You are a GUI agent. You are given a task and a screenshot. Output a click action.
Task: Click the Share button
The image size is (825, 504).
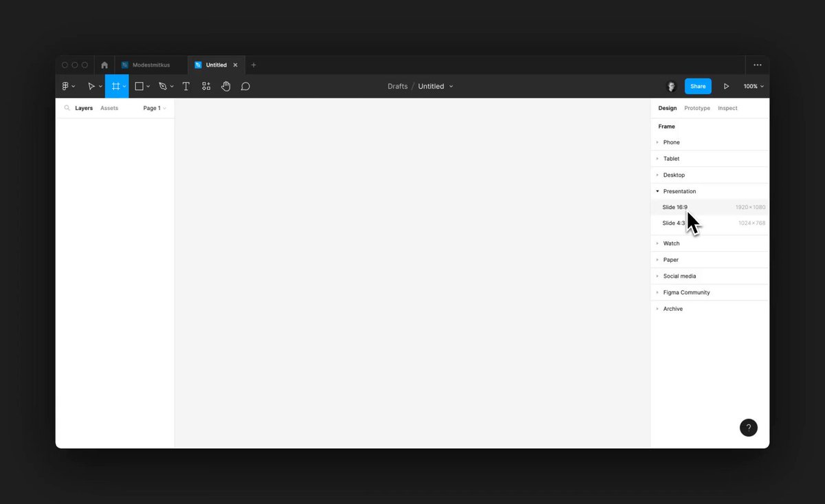[698, 87]
